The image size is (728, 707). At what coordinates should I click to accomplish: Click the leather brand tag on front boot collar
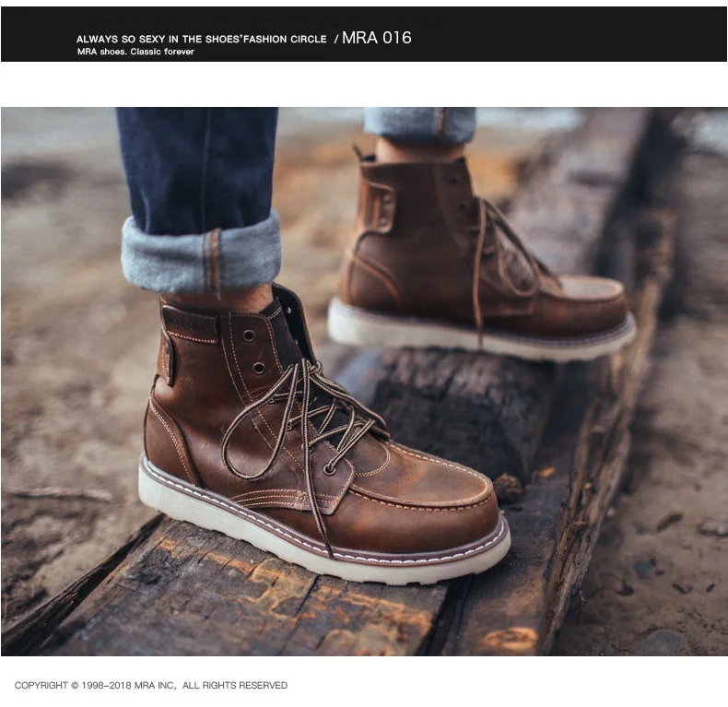(x=189, y=322)
